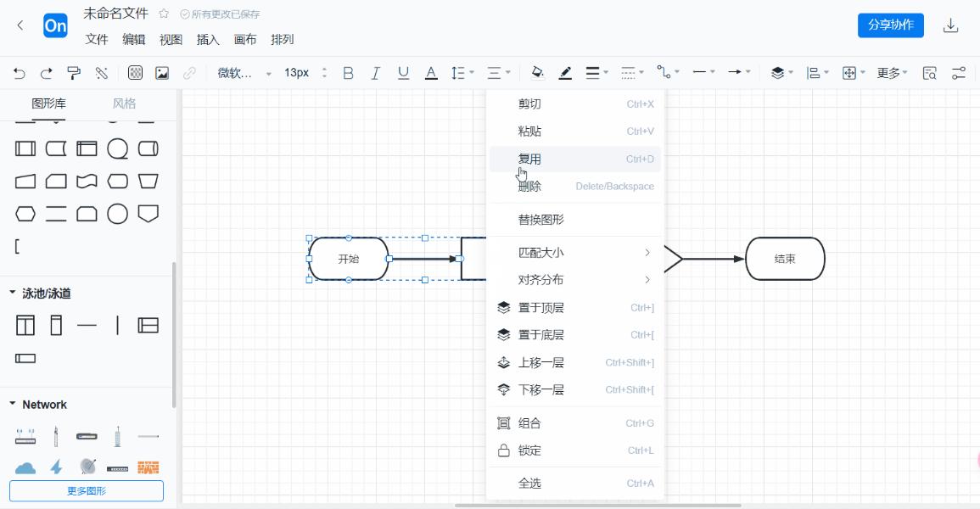The height and width of the screenshot is (509, 980).
Task: Insert an image onto the canvas
Action: 162,73
